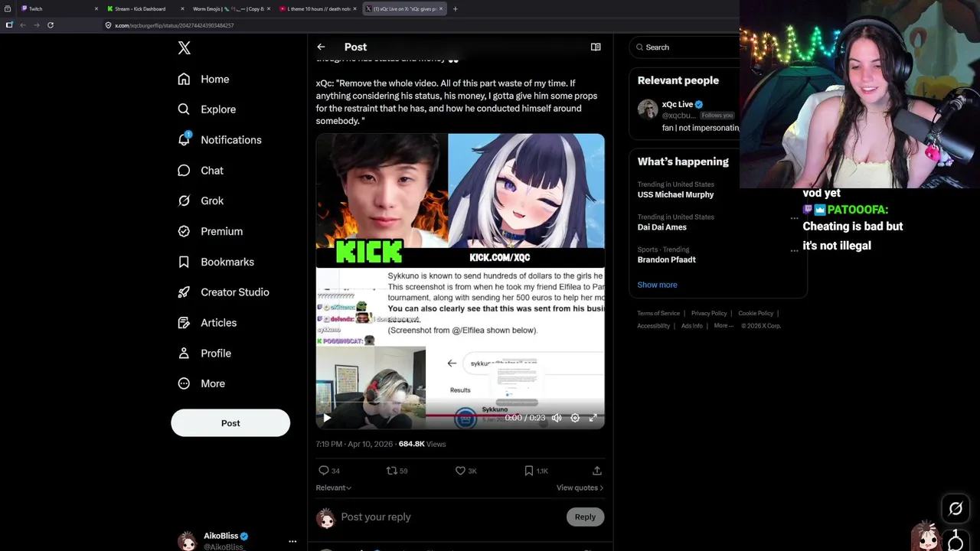Open video settings gear

click(x=575, y=418)
